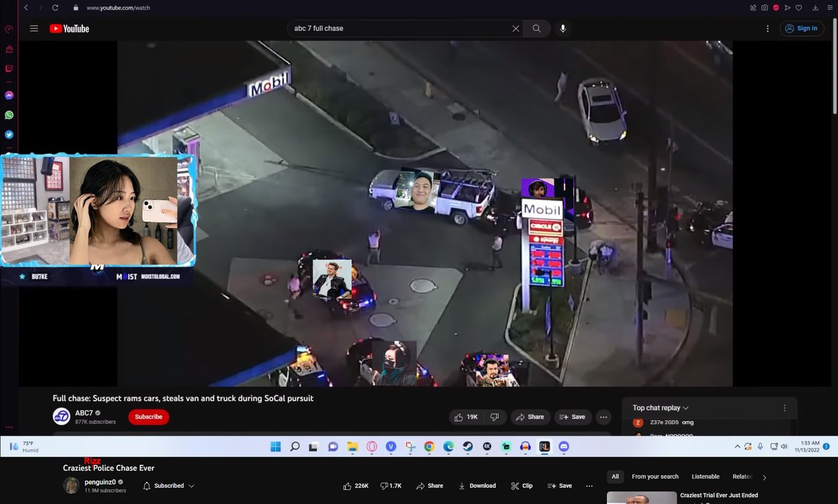Go forward in browser history
The image size is (838, 504).
click(x=40, y=8)
